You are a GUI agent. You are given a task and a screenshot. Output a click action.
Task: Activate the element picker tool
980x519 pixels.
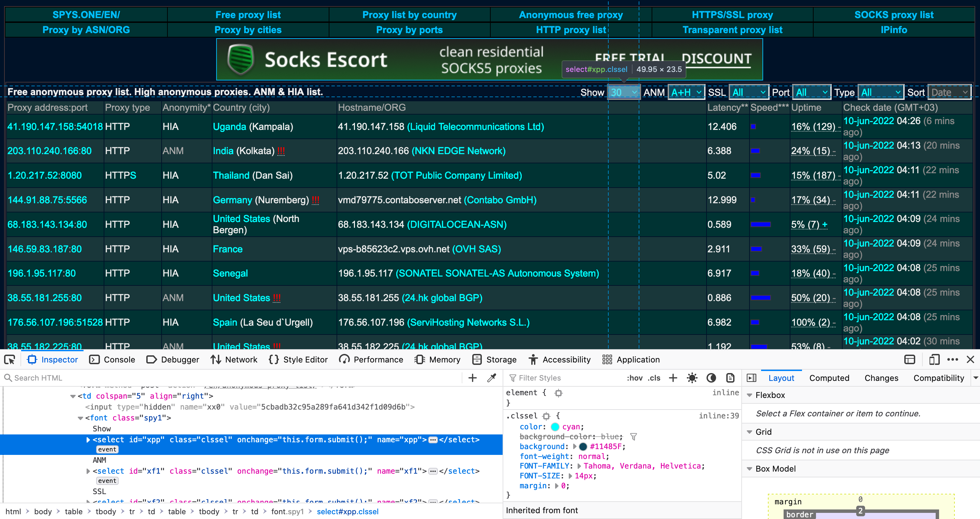point(10,359)
